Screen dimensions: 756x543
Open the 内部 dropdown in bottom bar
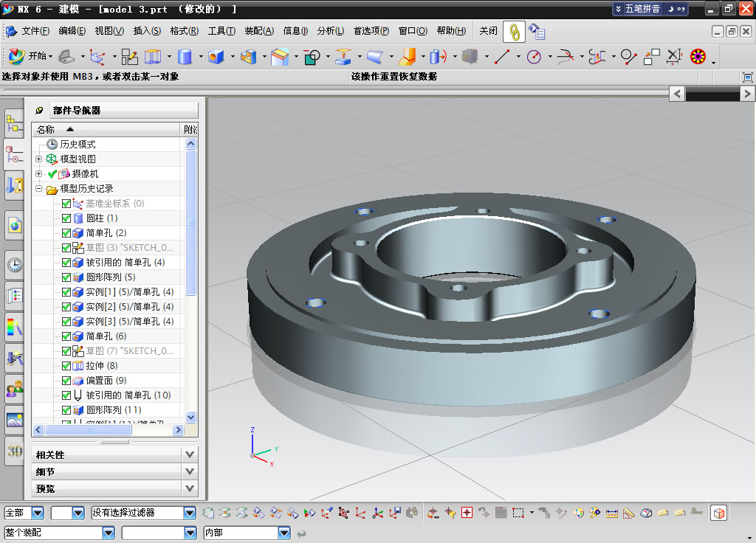tap(284, 533)
